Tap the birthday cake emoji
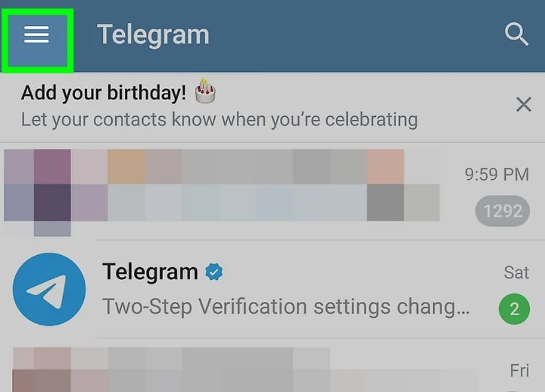Image resolution: width=545 pixels, height=392 pixels. [206, 91]
